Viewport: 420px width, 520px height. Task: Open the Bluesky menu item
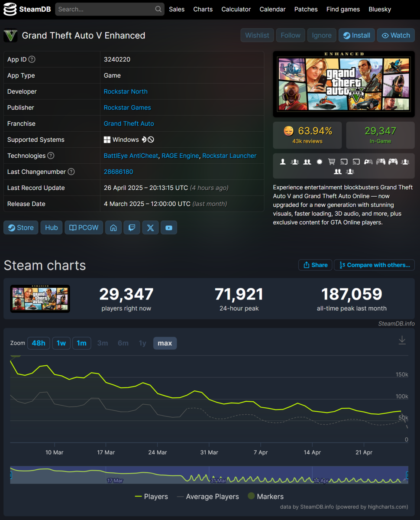(x=380, y=9)
